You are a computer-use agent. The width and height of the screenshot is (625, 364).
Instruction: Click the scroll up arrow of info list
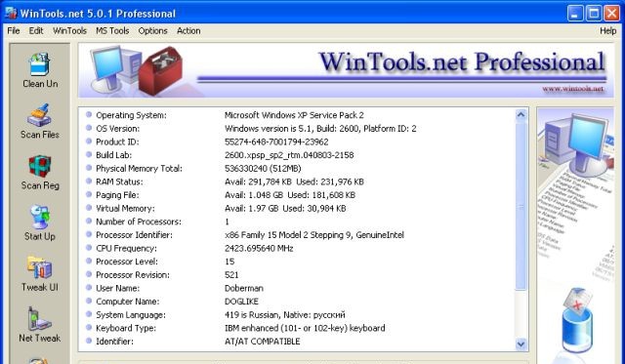tap(521, 115)
